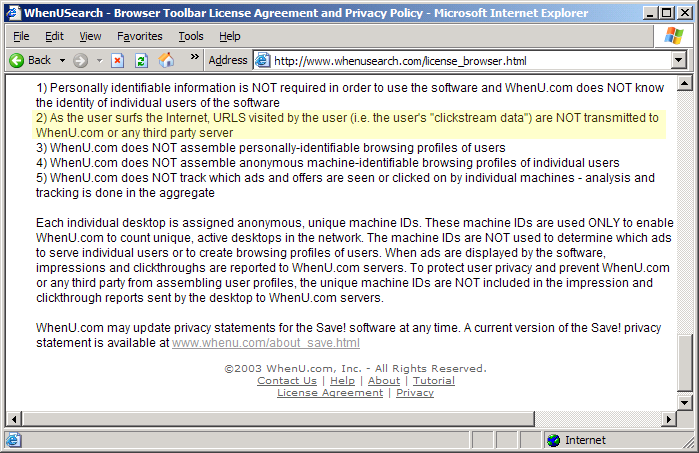Click the green Refresh page icon
Viewport: 699px width, 453px height.
(141, 60)
